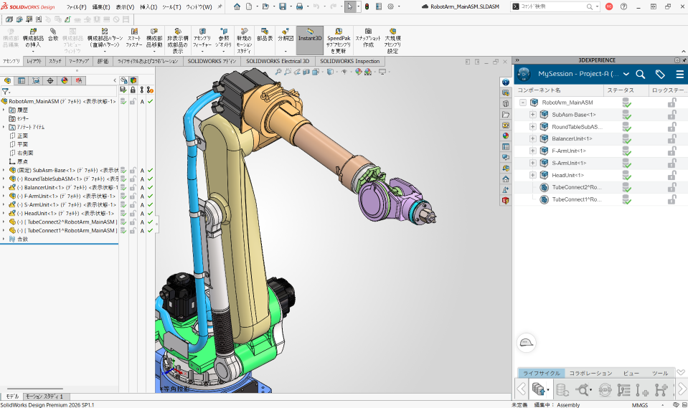Open the MMGS units dropdown in status bar
This screenshot has height=408, width=688.
661,404
